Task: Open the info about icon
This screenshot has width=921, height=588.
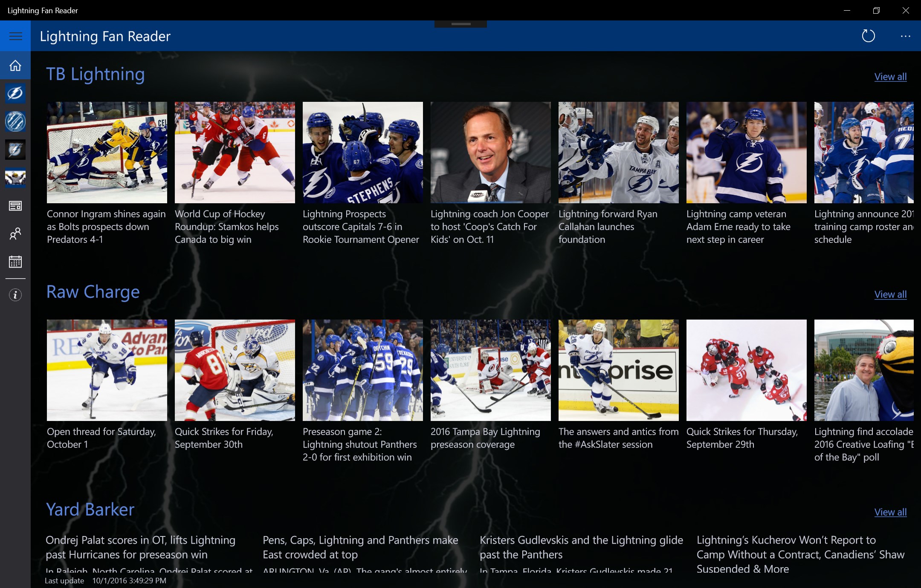Action: click(x=15, y=295)
